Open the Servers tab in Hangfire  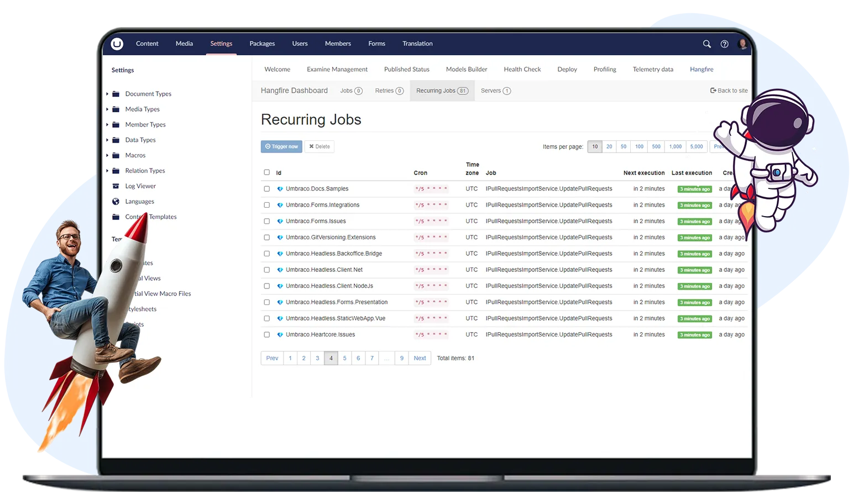495,91
